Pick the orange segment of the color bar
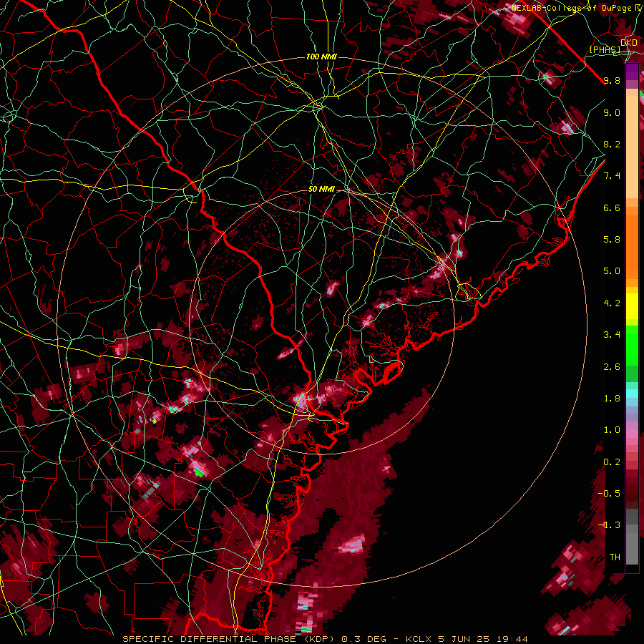Image resolution: width=644 pixels, height=644 pixels. (x=632, y=247)
